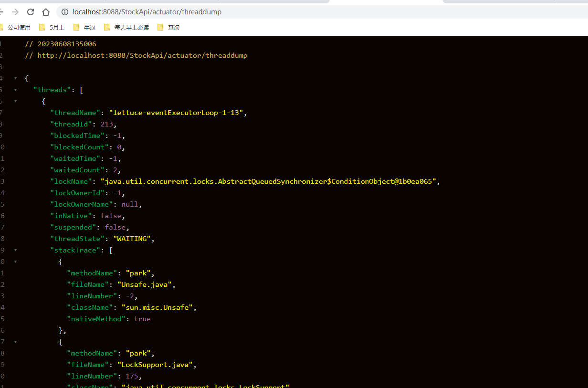The width and height of the screenshot is (588, 388).
Task: Open the 5月上 bookmark folder
Action: [52, 27]
